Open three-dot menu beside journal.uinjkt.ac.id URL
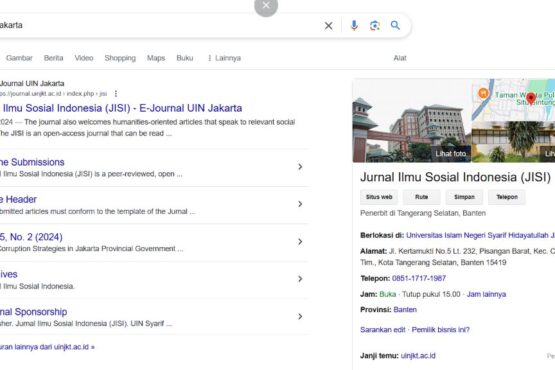555x370 pixels. pyautogui.click(x=116, y=93)
